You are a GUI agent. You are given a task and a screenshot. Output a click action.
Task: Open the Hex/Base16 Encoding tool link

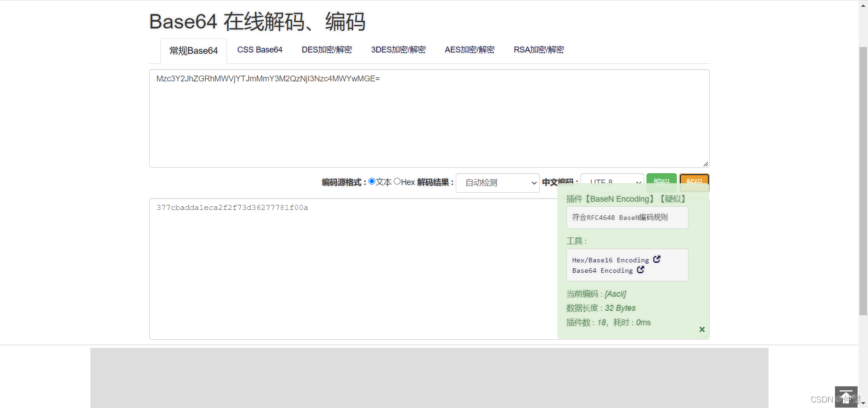[609, 260]
